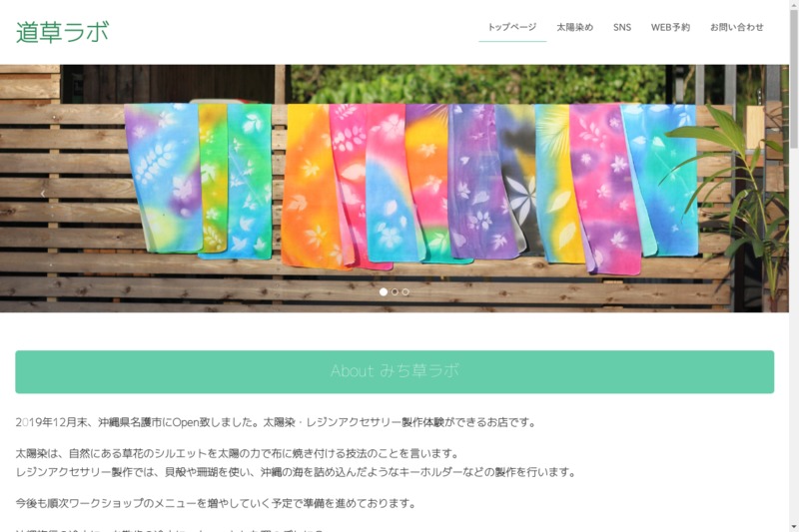
Task: Go to the SNS menu item
Action: [622, 28]
